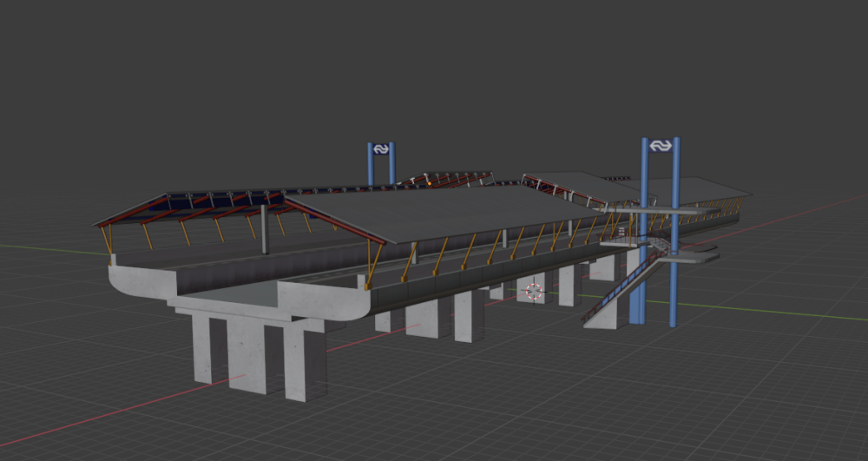Select the gray vertical pole under the left roof
Image resolution: width=868 pixels, height=461 pixels.
pyautogui.click(x=265, y=230)
